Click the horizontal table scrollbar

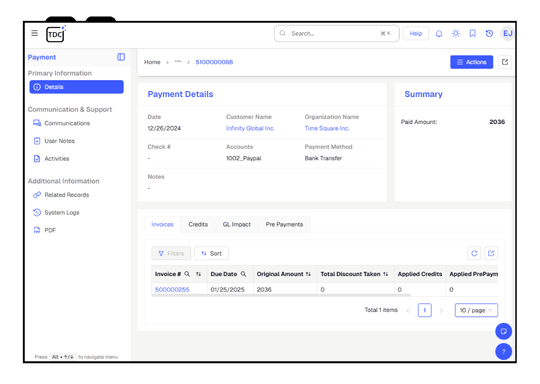pos(281,295)
